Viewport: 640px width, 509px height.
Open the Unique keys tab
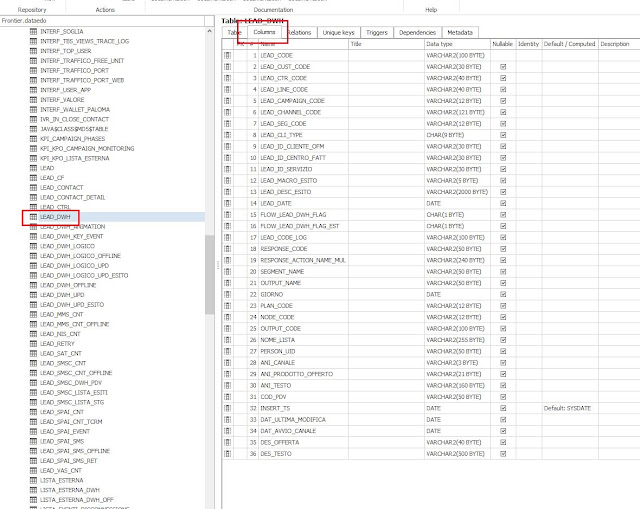pos(338,33)
